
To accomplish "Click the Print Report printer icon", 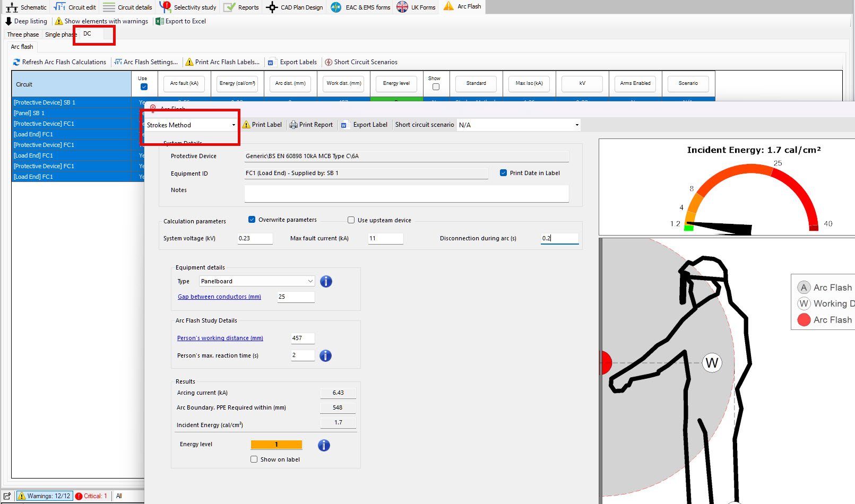I will (x=293, y=125).
